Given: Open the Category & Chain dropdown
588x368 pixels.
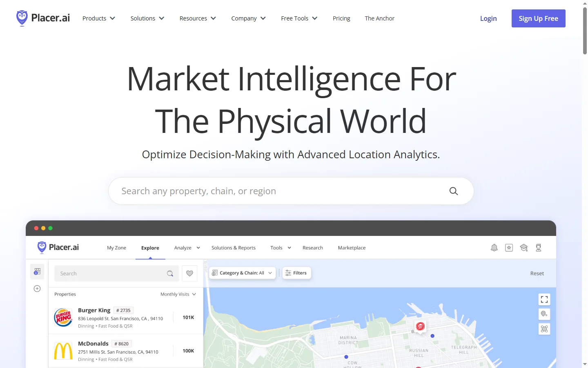Looking at the screenshot, I should pyautogui.click(x=243, y=273).
